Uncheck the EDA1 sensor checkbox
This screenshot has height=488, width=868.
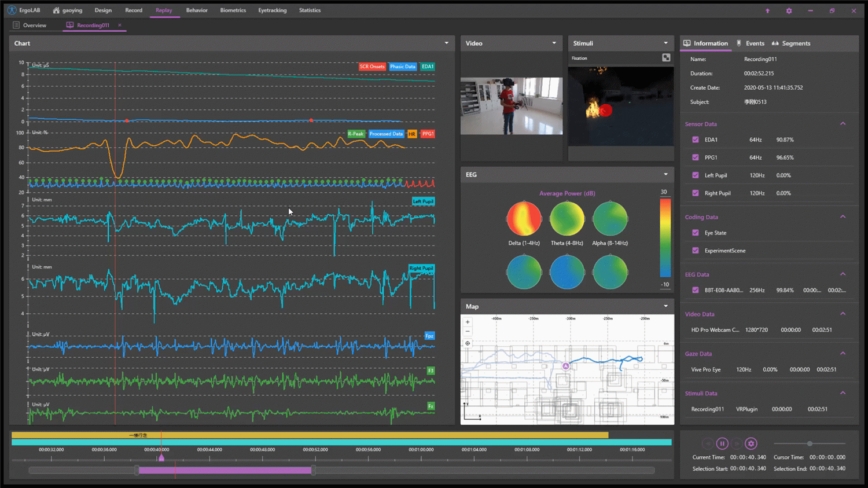pyautogui.click(x=696, y=140)
